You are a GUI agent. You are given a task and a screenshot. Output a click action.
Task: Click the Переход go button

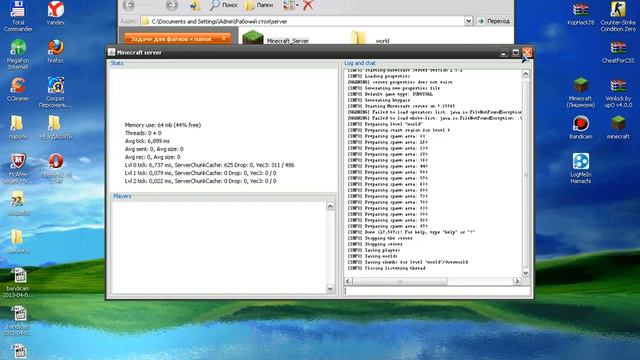pyautogui.click(x=493, y=21)
